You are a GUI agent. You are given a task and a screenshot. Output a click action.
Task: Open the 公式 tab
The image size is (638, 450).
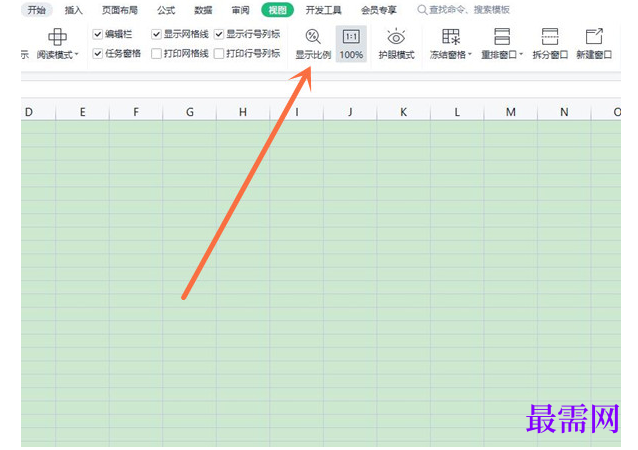(x=166, y=10)
